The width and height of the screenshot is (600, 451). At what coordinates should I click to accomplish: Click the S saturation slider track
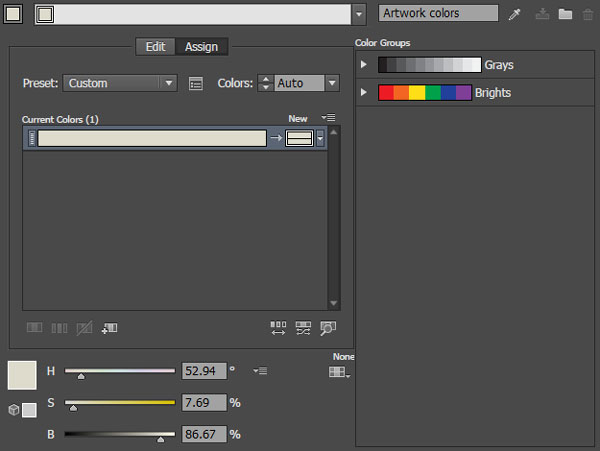(120, 402)
